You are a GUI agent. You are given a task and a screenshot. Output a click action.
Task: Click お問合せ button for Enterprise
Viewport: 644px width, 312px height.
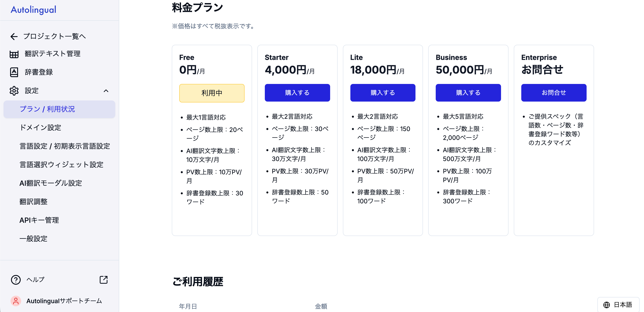point(554,93)
